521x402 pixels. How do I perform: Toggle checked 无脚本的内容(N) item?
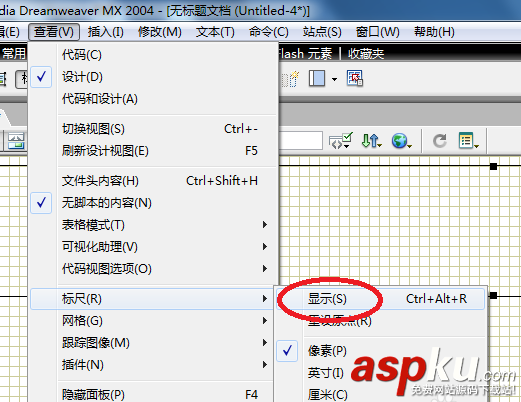(x=154, y=203)
